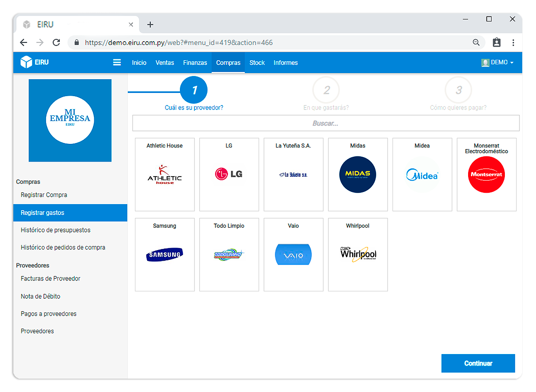Image resolution: width=536 pixels, height=392 pixels.
Task: Click the EIRU cube logo in header
Action: click(x=26, y=62)
